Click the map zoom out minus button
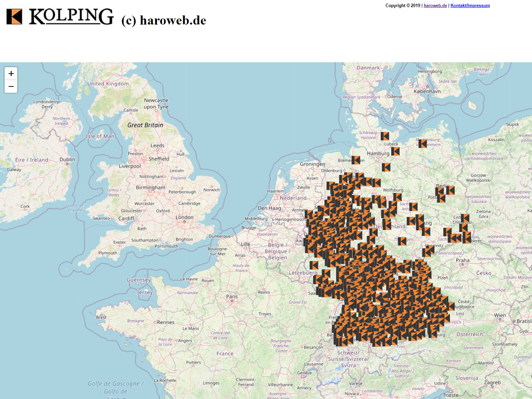This screenshot has height=399, width=532. pyautogui.click(x=11, y=86)
